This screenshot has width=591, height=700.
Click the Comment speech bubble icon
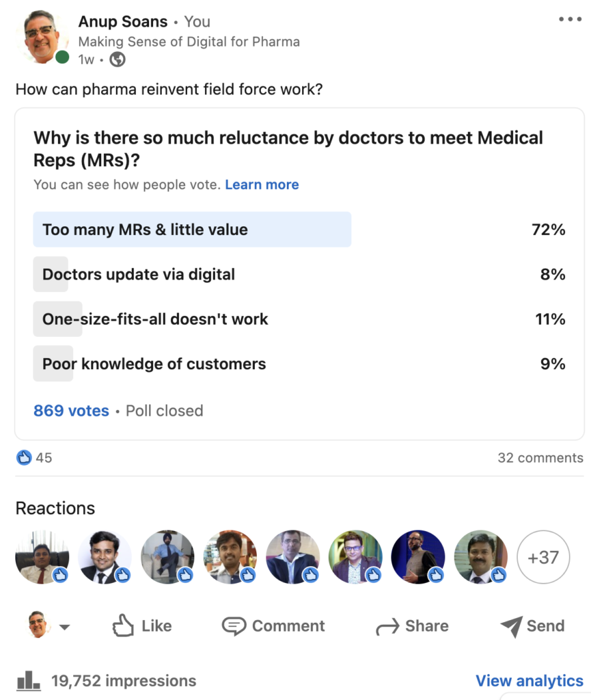click(234, 625)
